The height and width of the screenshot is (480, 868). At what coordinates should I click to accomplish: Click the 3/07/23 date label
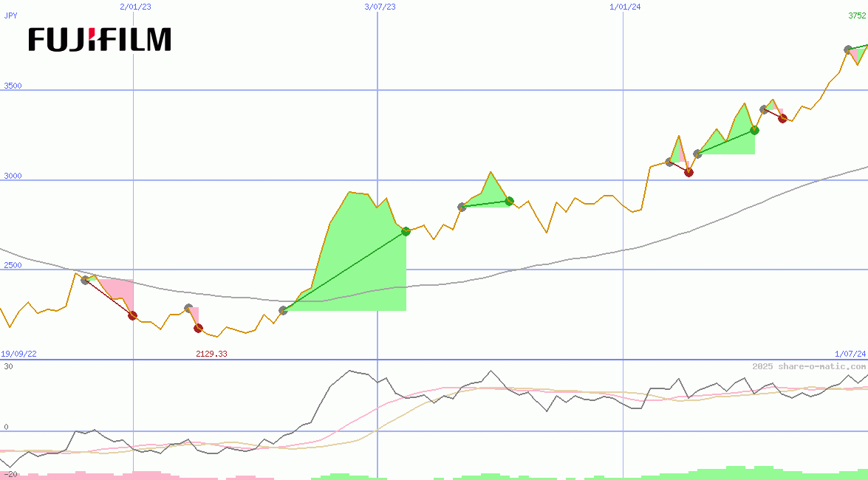(x=380, y=7)
